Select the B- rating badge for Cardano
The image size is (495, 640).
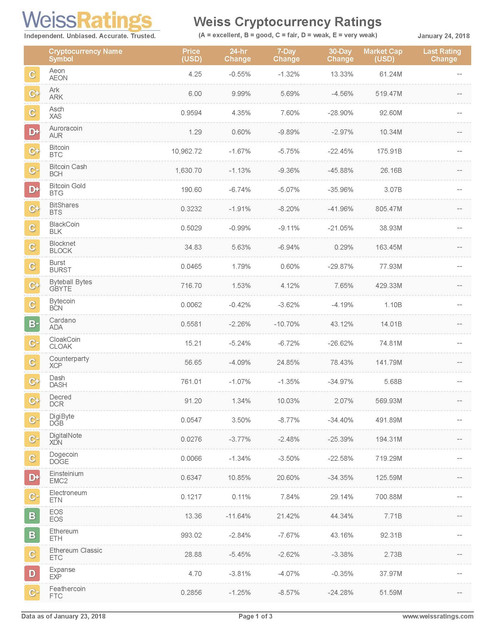point(32,324)
